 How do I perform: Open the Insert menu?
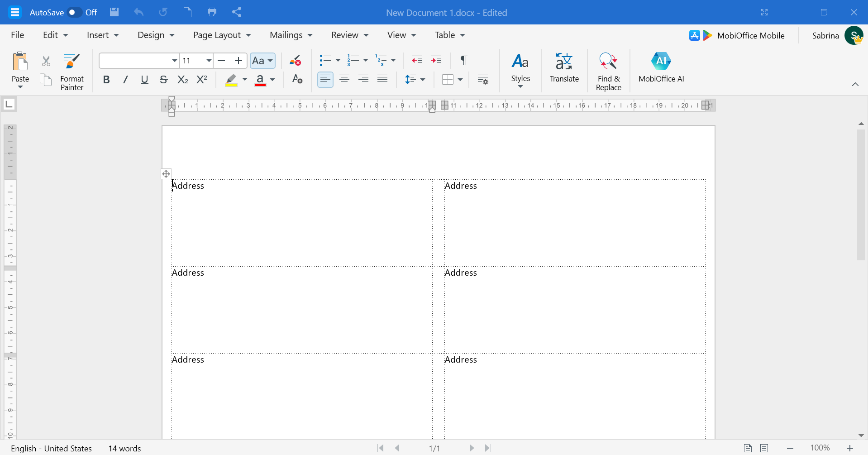(103, 35)
